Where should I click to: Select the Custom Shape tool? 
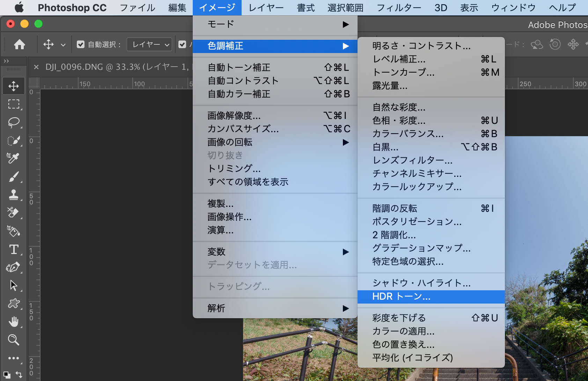[14, 304]
